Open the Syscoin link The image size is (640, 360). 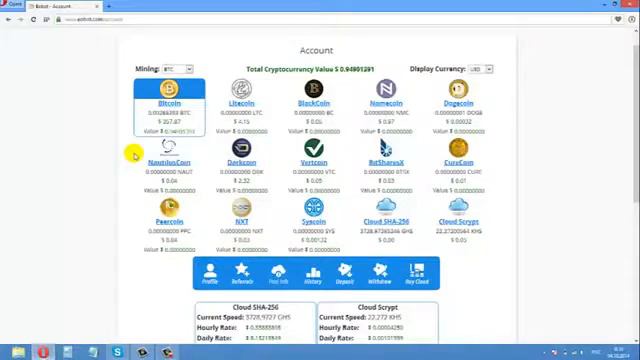coord(313,222)
